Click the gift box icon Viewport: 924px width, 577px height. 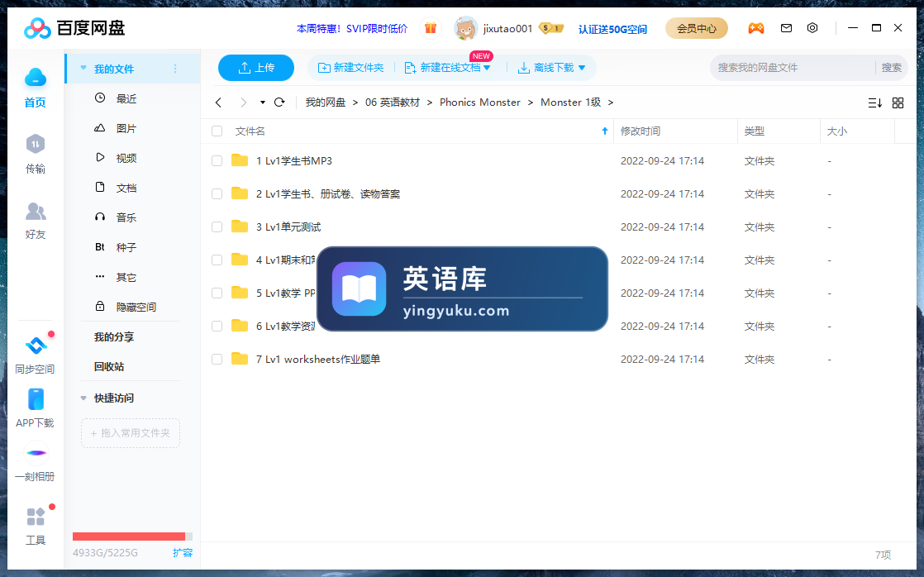[x=431, y=28]
